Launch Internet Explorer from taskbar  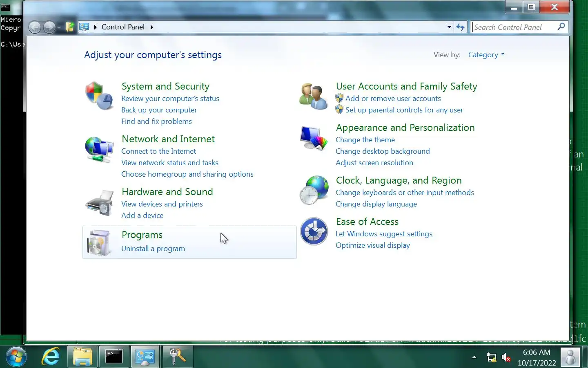tap(51, 357)
